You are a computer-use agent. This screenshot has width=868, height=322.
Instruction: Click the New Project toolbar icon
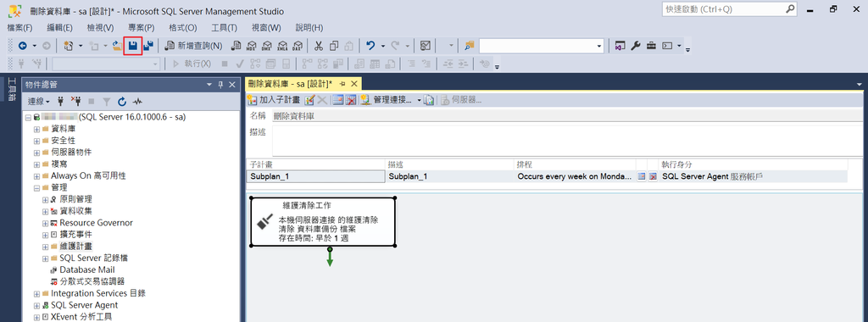(70, 46)
